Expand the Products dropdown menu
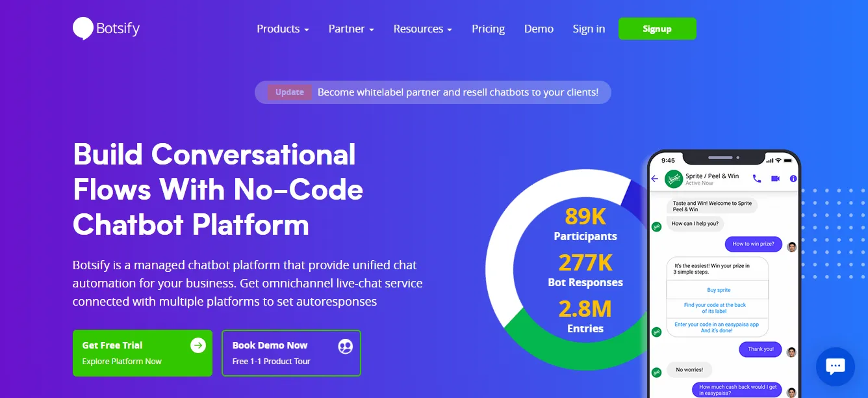This screenshot has width=868, height=398. pyautogui.click(x=283, y=29)
